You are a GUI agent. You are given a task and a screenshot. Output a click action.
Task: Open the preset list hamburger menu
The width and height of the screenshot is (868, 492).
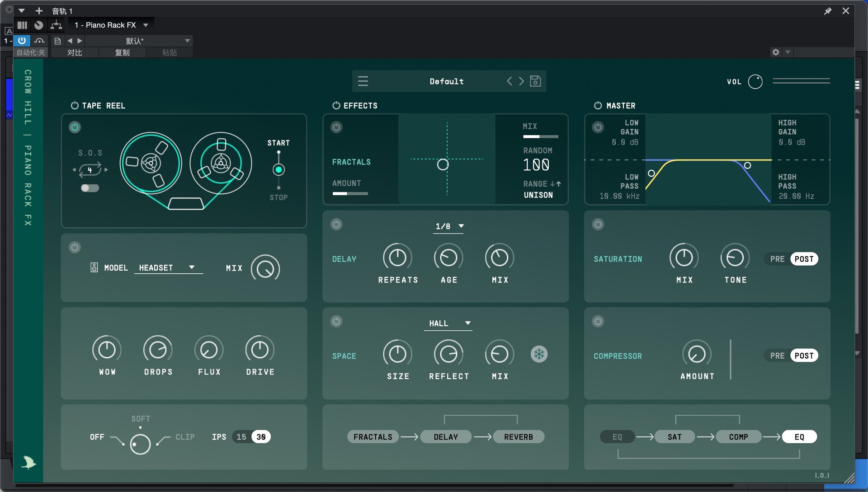click(x=363, y=81)
